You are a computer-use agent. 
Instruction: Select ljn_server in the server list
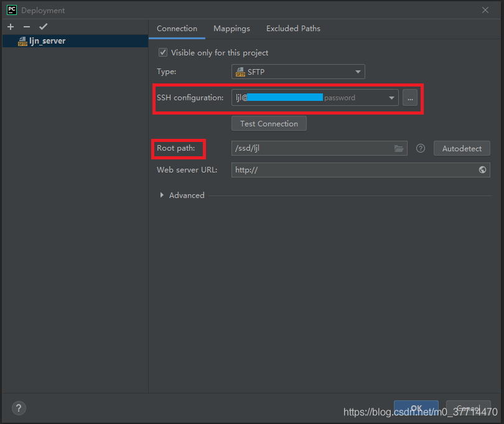click(47, 41)
